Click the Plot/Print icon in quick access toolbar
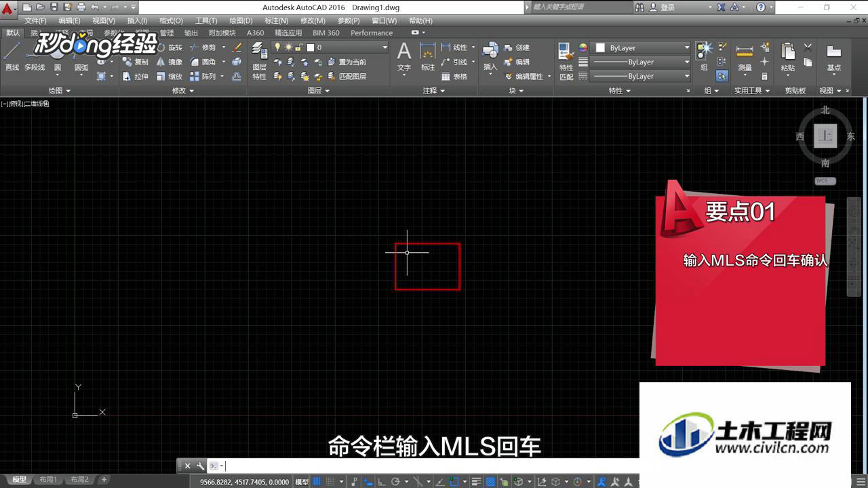The image size is (868, 488). click(x=81, y=7)
